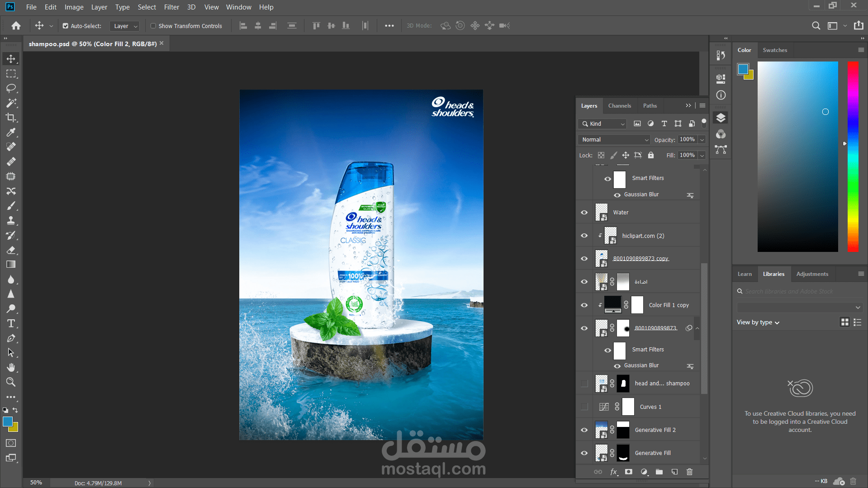This screenshot has height=488, width=868.
Task: Click the Home icon in options bar
Action: [x=16, y=26]
